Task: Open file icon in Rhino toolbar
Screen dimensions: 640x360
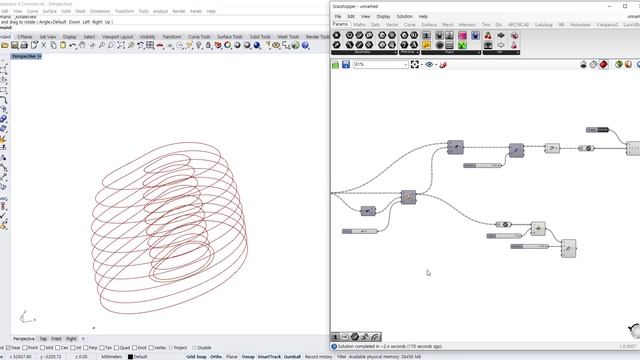Action: pyautogui.click(x=5, y=45)
